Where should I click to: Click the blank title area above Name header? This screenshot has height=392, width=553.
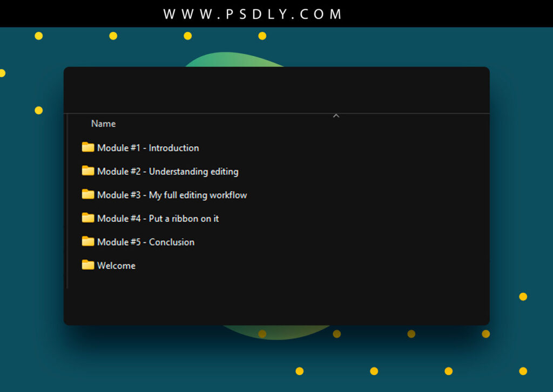point(270,90)
